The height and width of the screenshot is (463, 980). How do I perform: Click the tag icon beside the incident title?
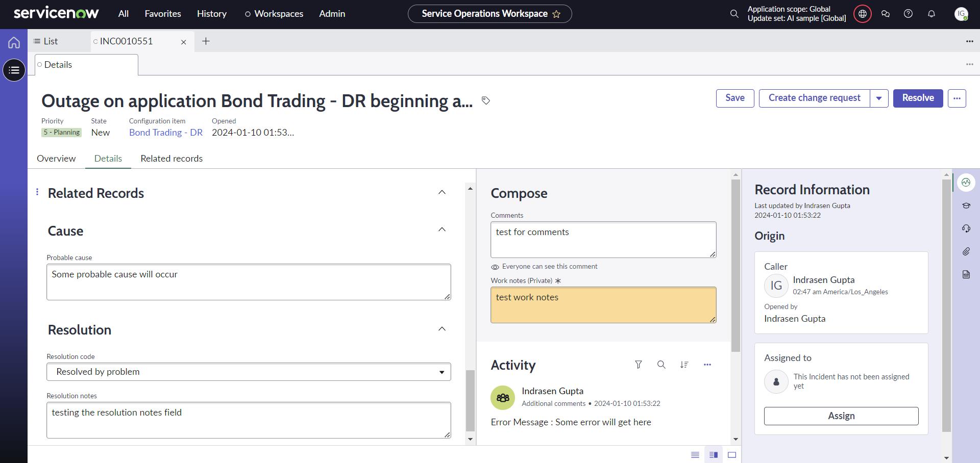[486, 100]
